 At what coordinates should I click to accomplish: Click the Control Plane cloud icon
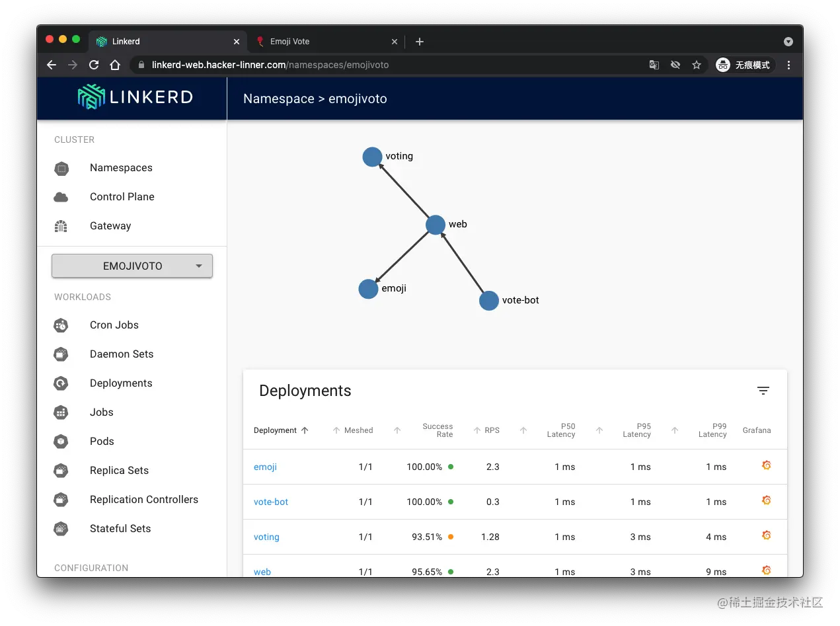pos(61,197)
